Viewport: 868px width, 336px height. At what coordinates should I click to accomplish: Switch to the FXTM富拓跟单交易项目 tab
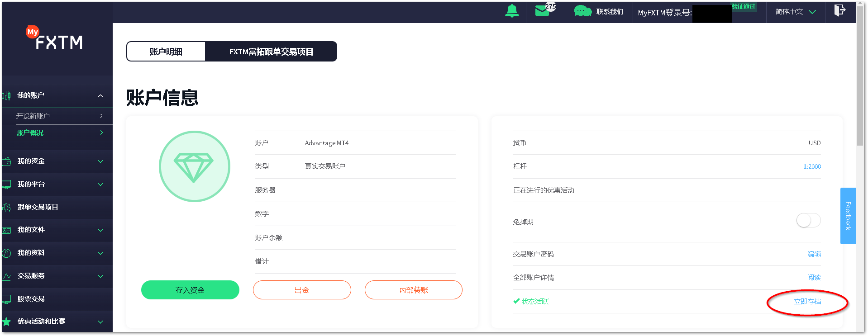click(271, 52)
